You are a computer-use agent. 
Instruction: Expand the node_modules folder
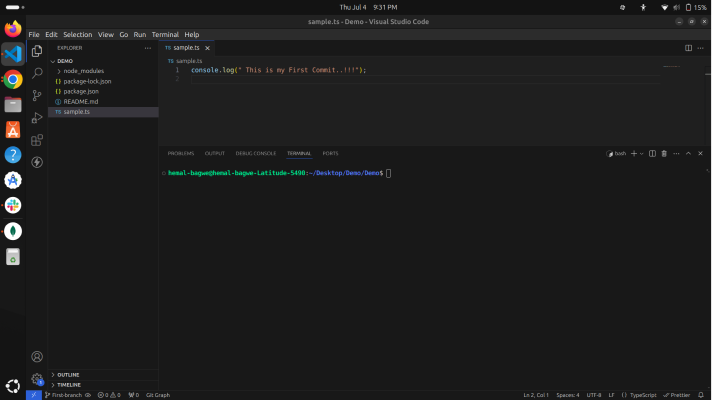point(84,71)
